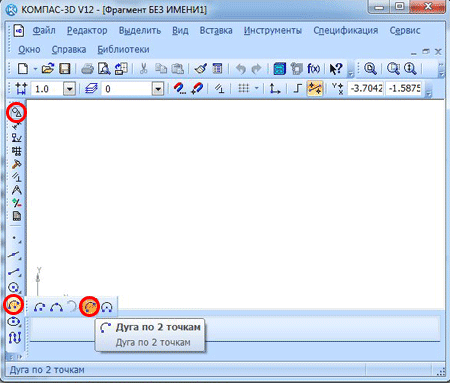Click the Print icon
Viewport: 450px width, 383px height.
point(87,69)
